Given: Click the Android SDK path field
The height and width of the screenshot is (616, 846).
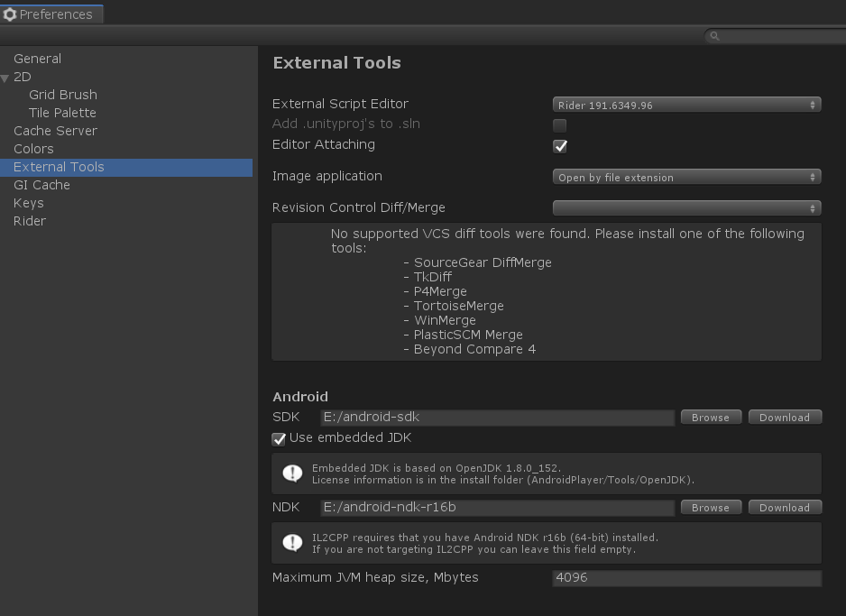Looking at the screenshot, I should pos(496,417).
